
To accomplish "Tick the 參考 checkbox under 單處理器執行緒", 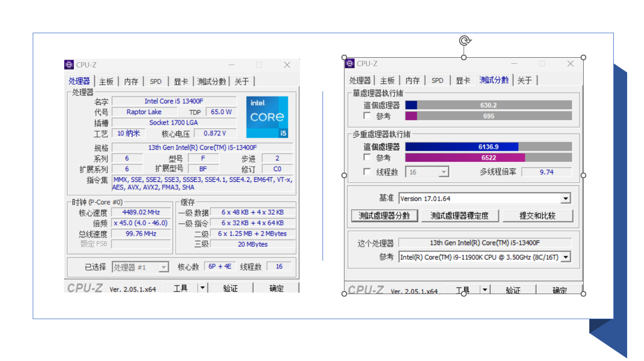I will point(366,116).
